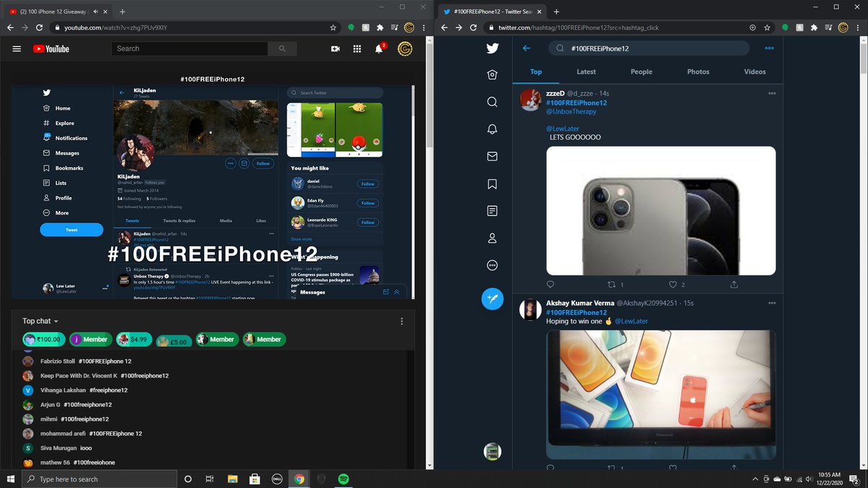The height and width of the screenshot is (488, 868).
Task: Switch to the Photos tab on Twitter
Action: coord(698,72)
